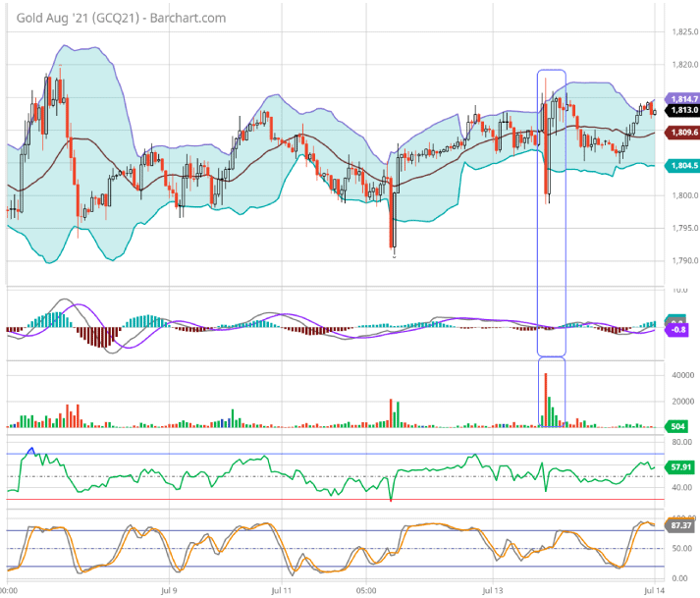700x598 pixels.
Task: Click the 05:00 time axis label
Action: click(x=367, y=591)
